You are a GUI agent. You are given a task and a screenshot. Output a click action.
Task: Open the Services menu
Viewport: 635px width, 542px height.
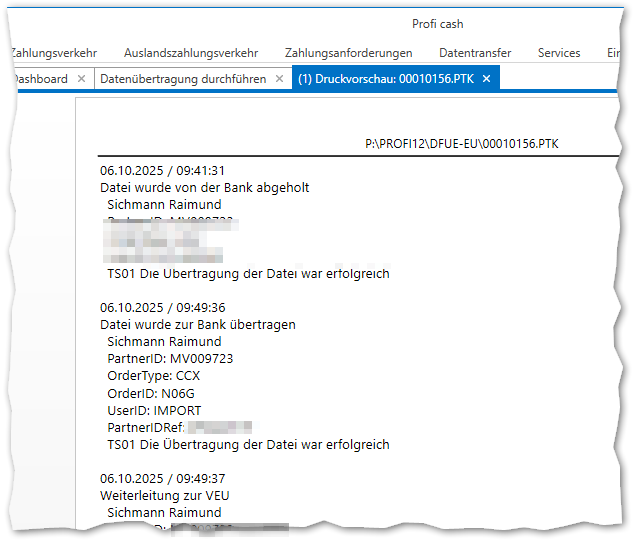coord(559,53)
